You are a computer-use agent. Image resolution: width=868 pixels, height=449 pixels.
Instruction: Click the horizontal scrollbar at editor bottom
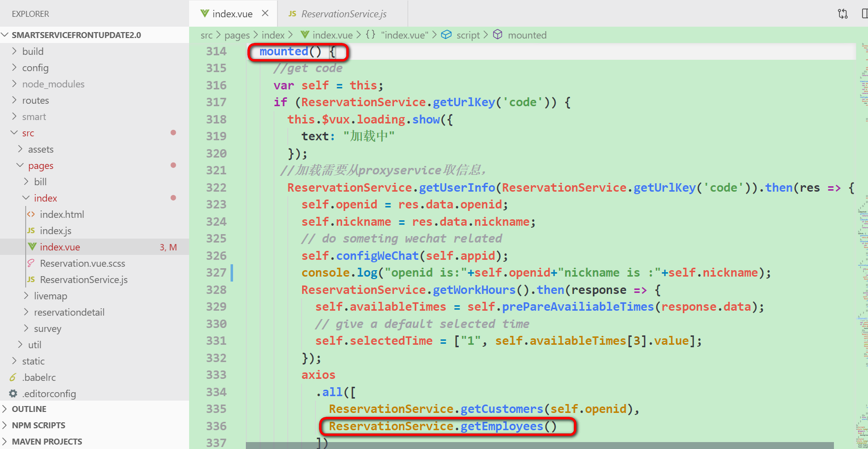coord(540,446)
